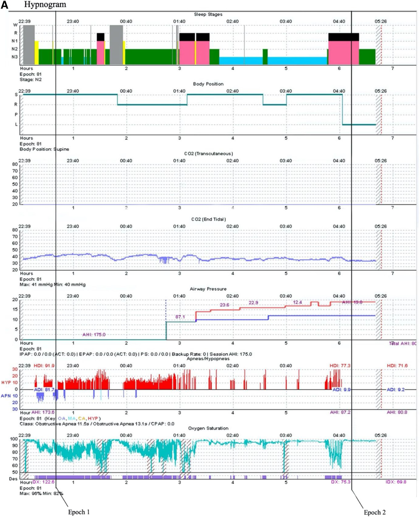Select the IDX: 69.8 desaturation label
This screenshot has width=420, height=517.
point(396,482)
